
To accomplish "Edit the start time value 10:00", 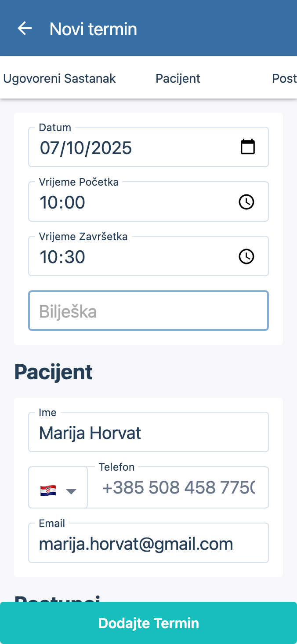I will pos(62,202).
